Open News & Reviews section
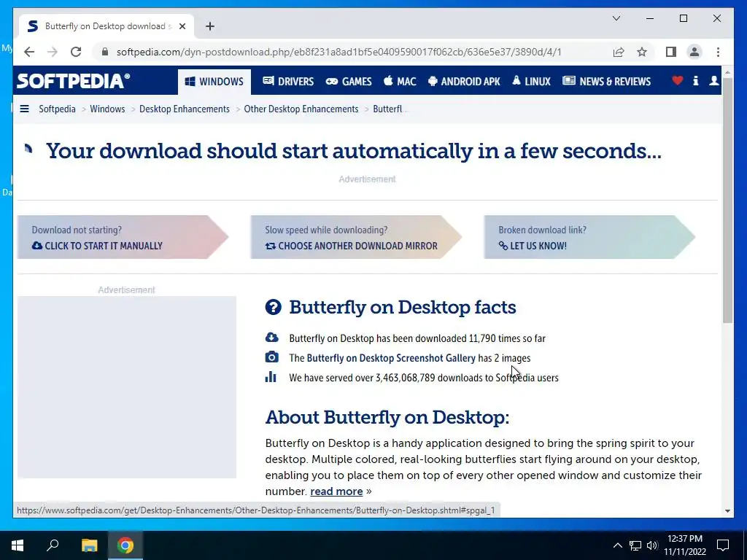Viewport: 747px width, 560px height. (606, 82)
